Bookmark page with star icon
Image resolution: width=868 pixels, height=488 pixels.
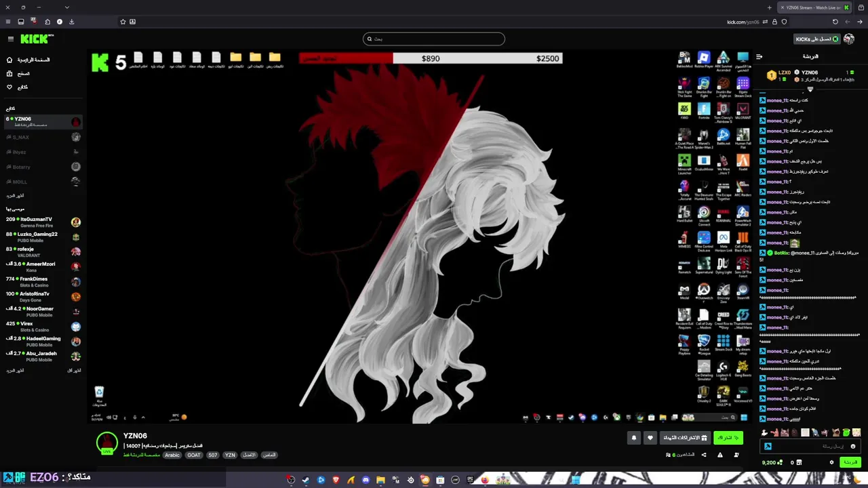[x=123, y=22]
